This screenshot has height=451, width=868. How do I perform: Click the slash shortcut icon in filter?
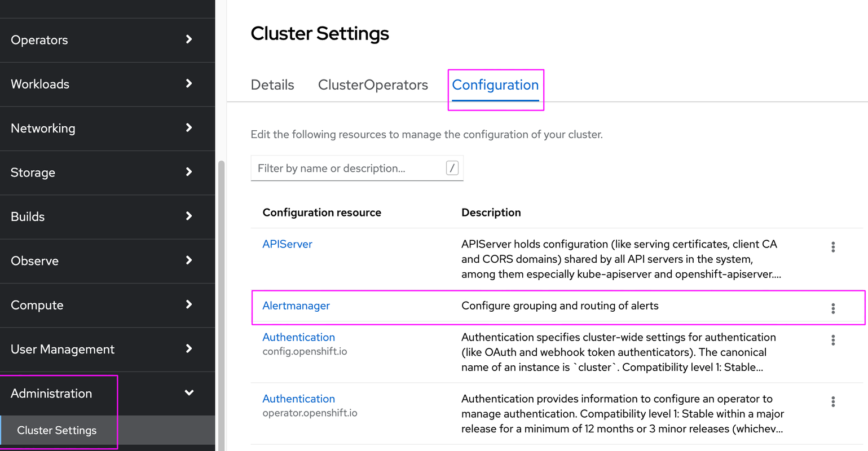click(452, 168)
